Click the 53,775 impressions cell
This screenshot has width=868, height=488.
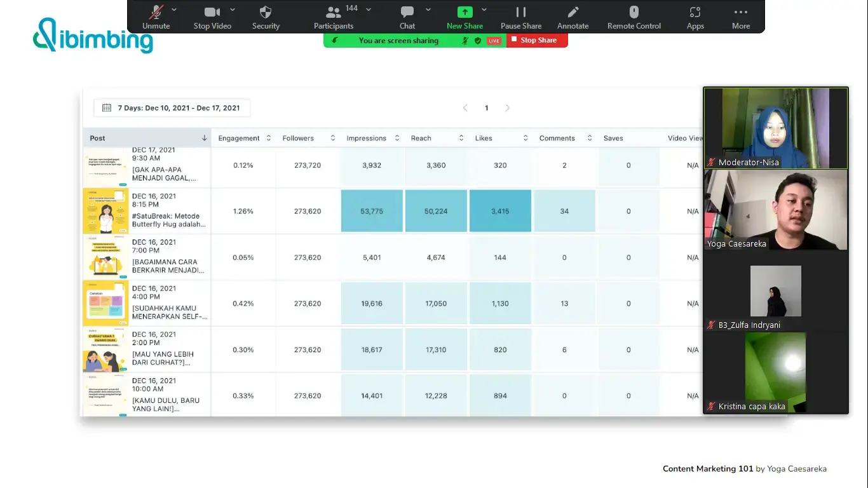pyautogui.click(x=372, y=211)
